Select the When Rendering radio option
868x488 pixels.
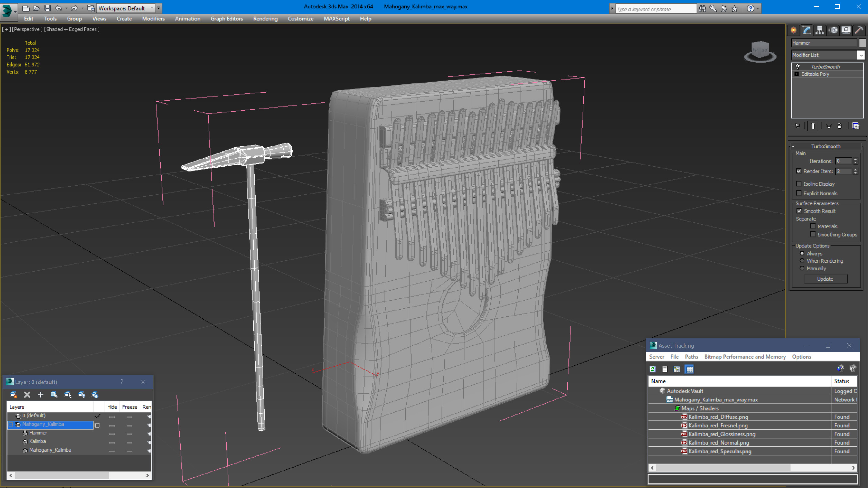(x=802, y=260)
